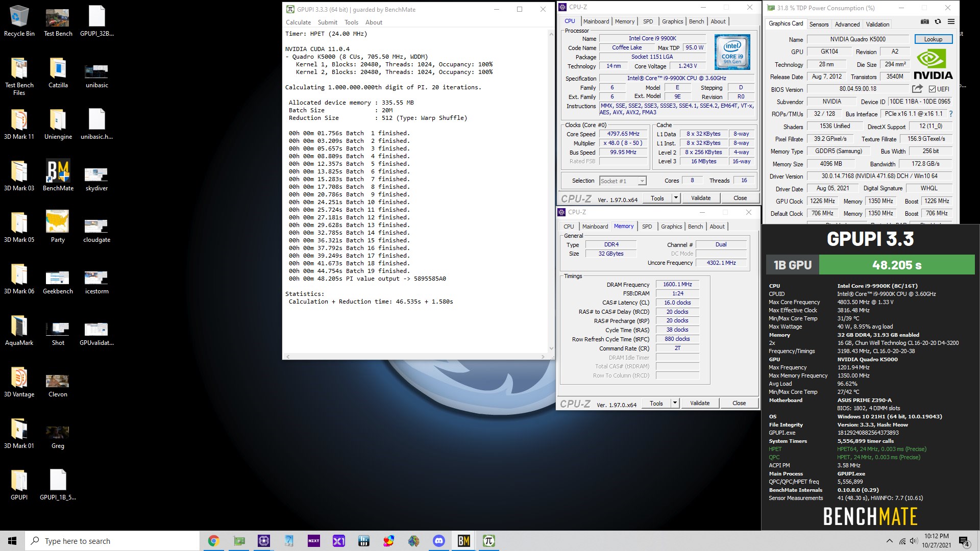Select the Party desktop icon

pyautogui.click(x=58, y=227)
